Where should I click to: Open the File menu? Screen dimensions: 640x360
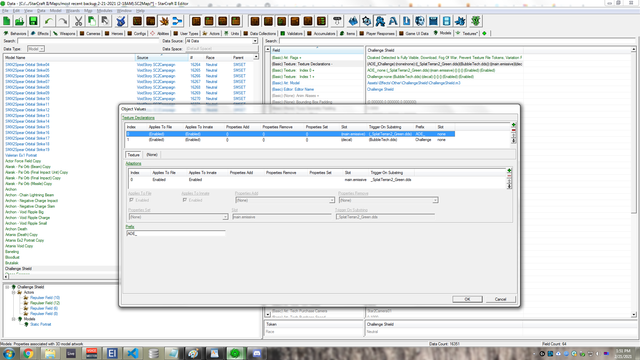(x=5, y=11)
